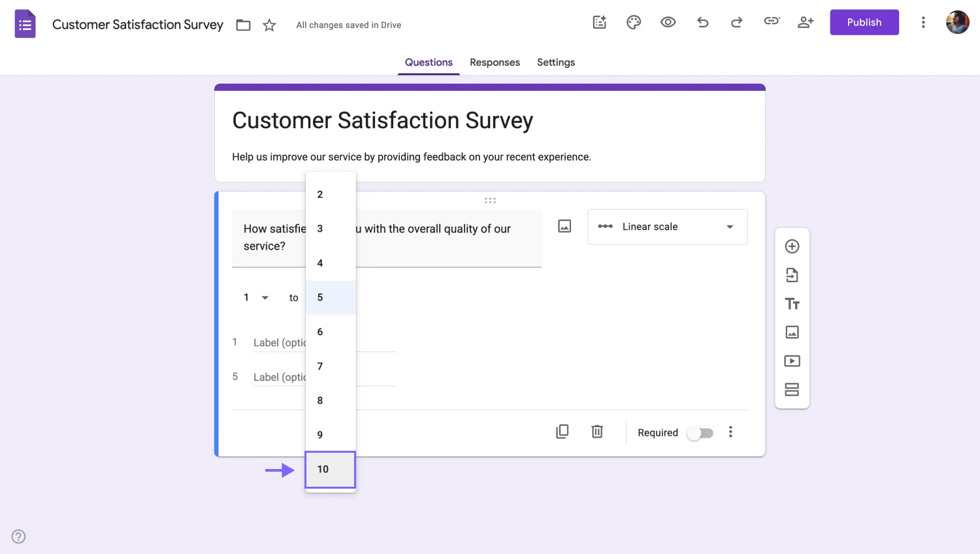Click the Publish button
The image size is (980, 554).
pos(864,22)
